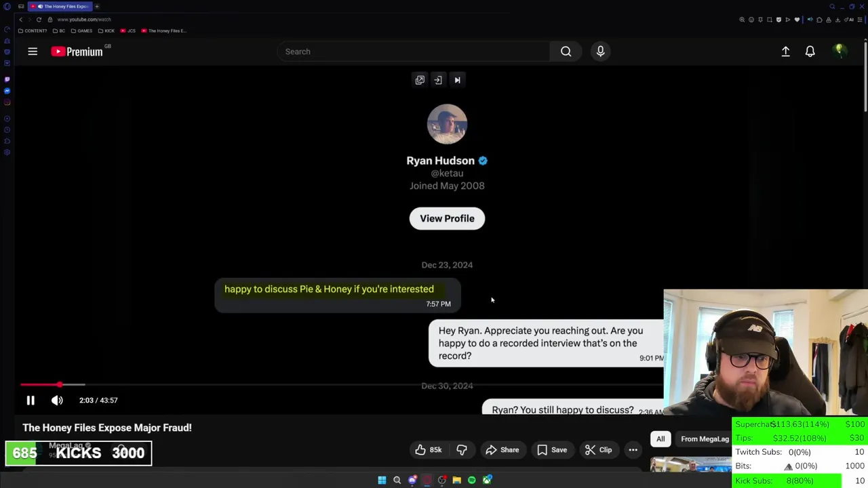Click the www.youtube.com/watch address bar
This screenshot has height=488, width=868.
tap(84, 20)
